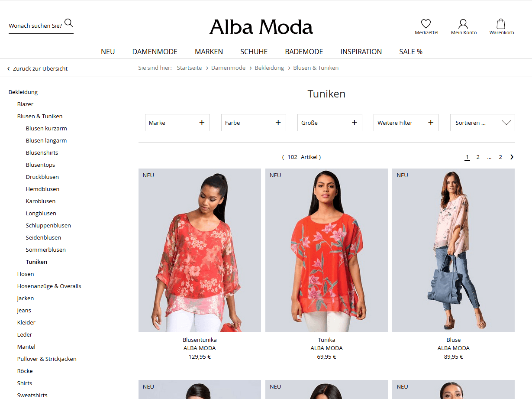Viewport: 532px width, 399px height.
Task: Open the Merkzettel heart icon
Action: 426,24
